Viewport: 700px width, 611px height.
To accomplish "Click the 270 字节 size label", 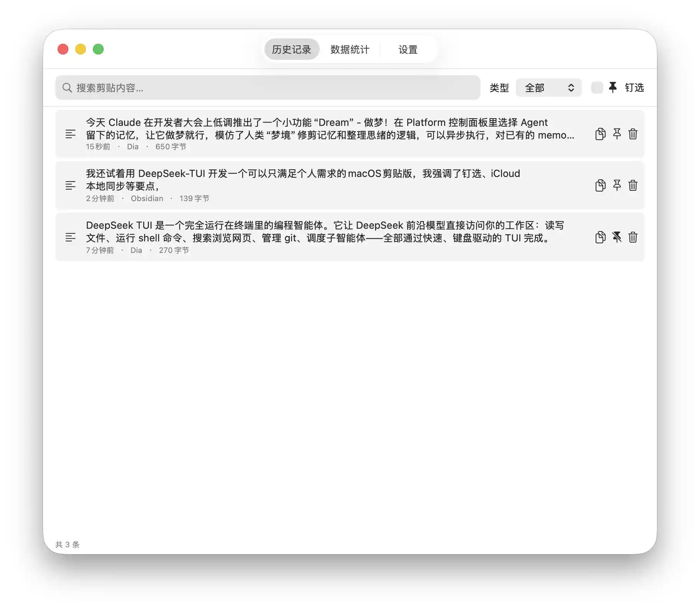I will (174, 250).
